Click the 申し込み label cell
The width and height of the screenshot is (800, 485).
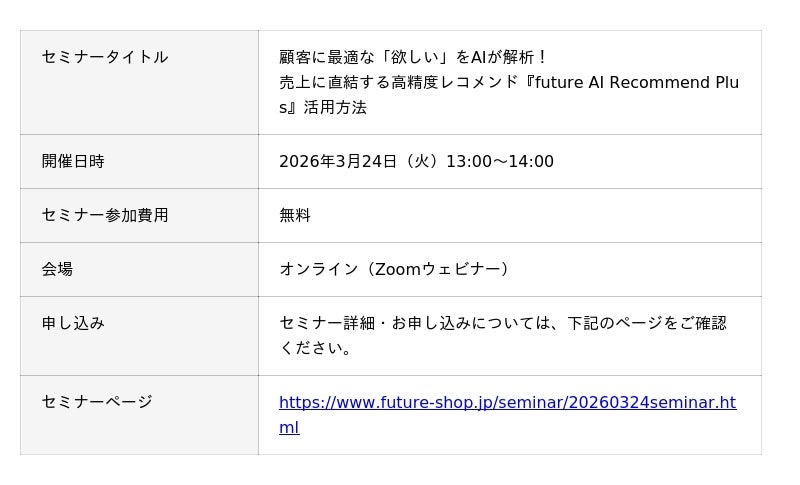[x=73, y=323]
